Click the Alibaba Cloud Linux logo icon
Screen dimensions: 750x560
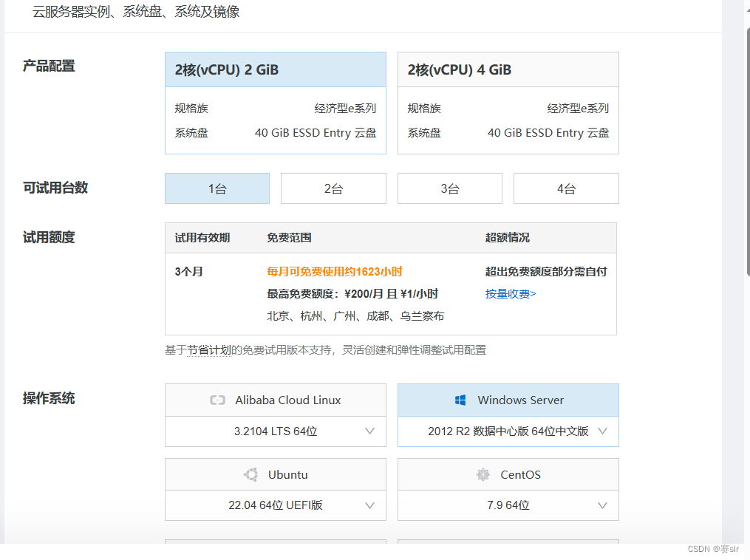tap(218, 400)
